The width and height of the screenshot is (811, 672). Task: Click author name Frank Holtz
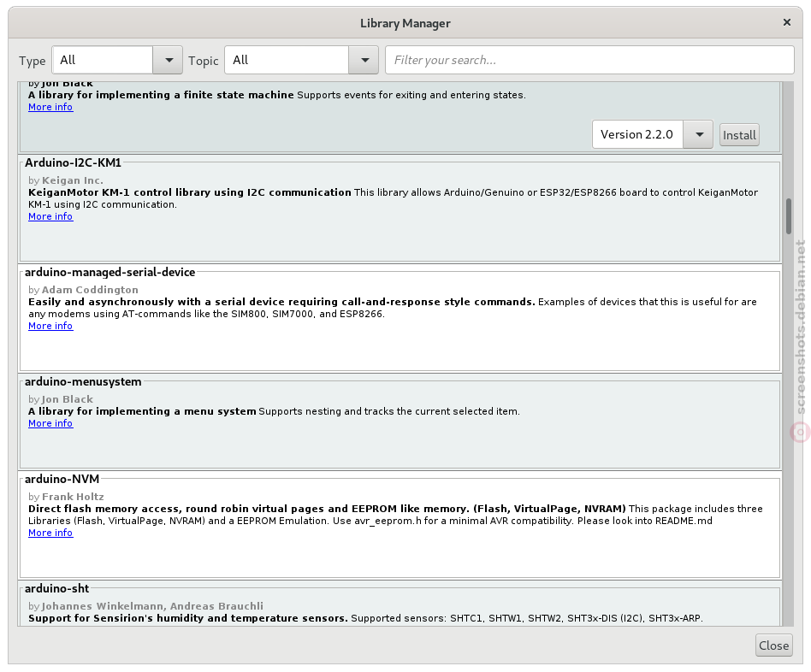point(73,497)
